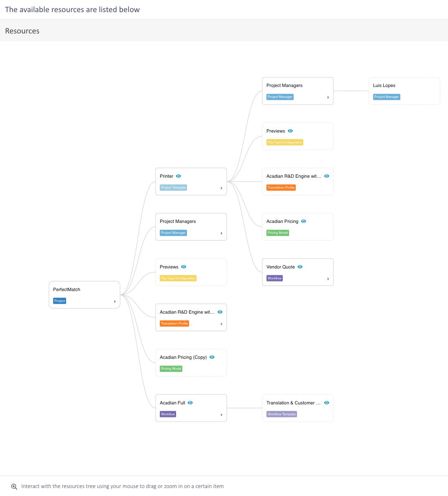Click eye icon on Acadian Pricing (Copy)

pyautogui.click(x=212, y=357)
